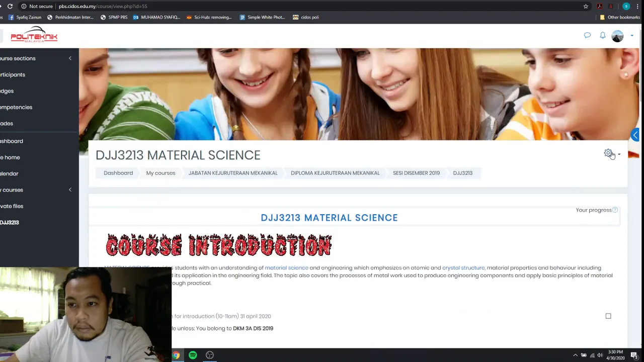This screenshot has height=362, width=644.
Task: Follow the crystal structure glossary link
Action: pos(463,268)
